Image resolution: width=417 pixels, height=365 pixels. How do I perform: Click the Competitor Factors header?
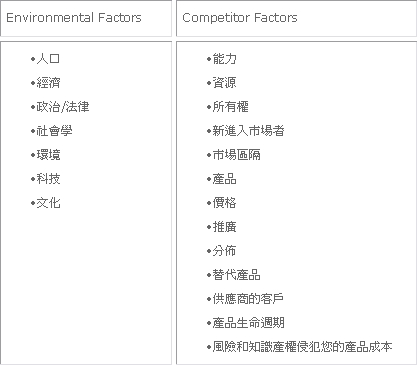[240, 18]
